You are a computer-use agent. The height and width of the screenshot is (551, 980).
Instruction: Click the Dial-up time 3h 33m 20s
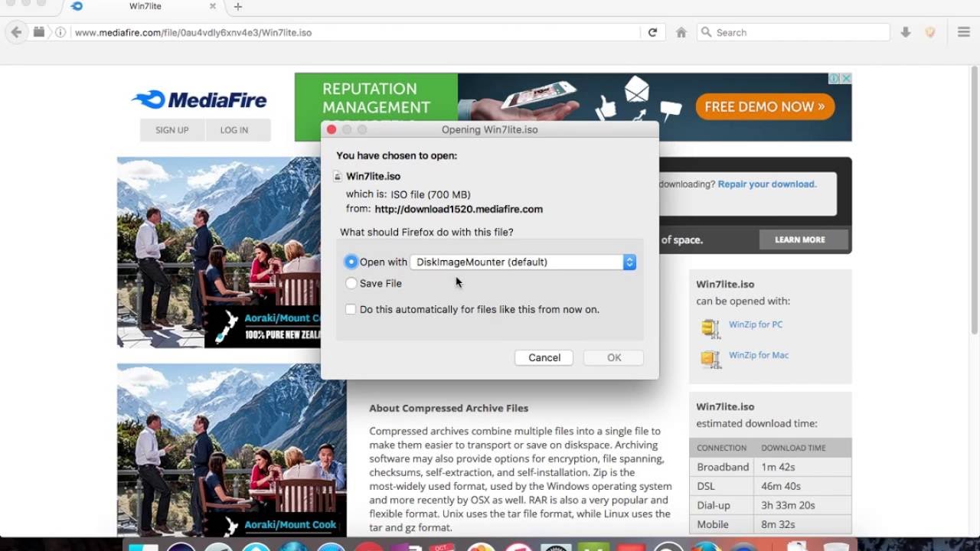[x=789, y=505]
